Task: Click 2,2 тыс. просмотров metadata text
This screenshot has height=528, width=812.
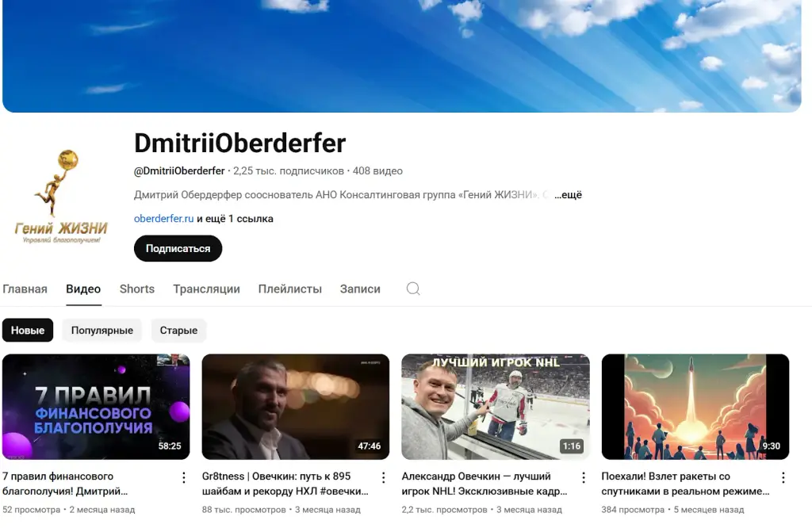Action: [444, 509]
